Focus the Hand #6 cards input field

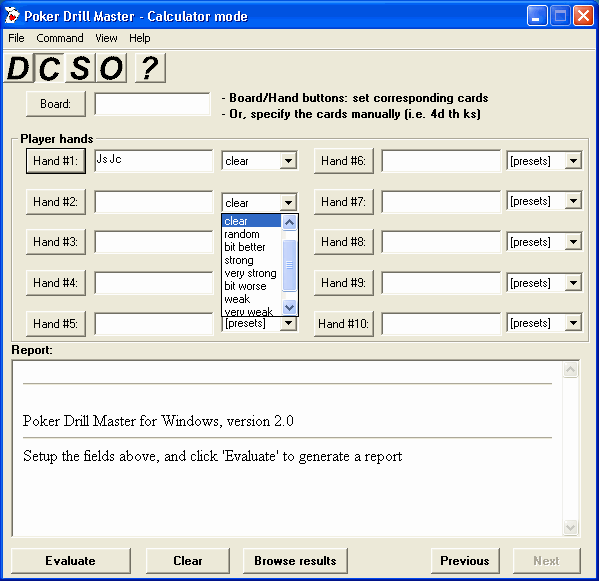[441, 160]
